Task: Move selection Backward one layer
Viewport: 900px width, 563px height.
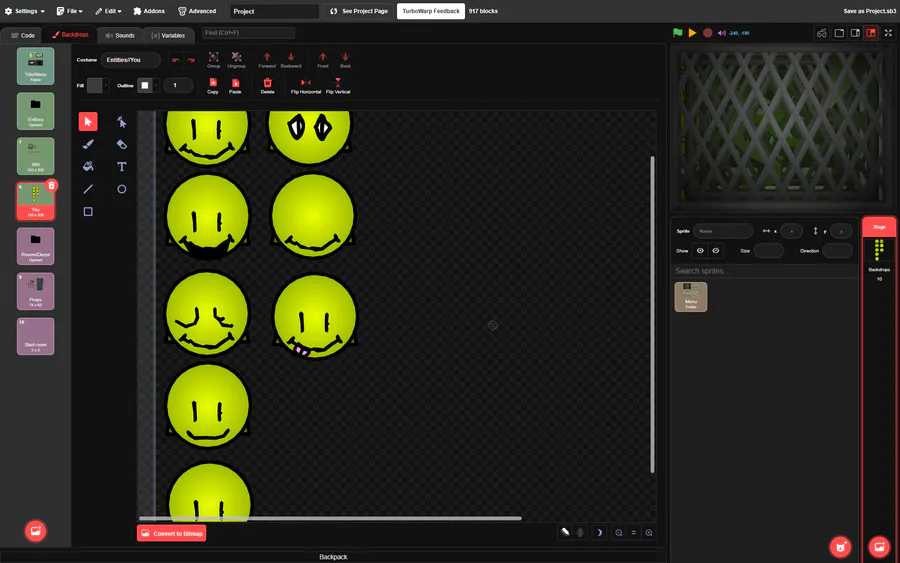Action: pyautogui.click(x=291, y=60)
